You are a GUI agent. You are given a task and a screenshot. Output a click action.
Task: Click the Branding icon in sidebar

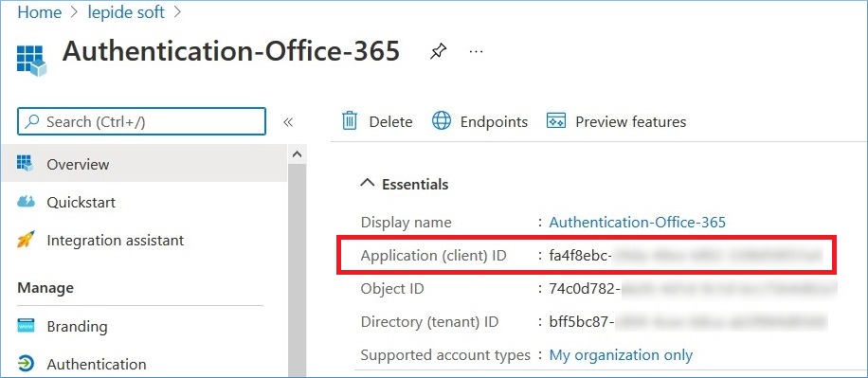(26, 326)
